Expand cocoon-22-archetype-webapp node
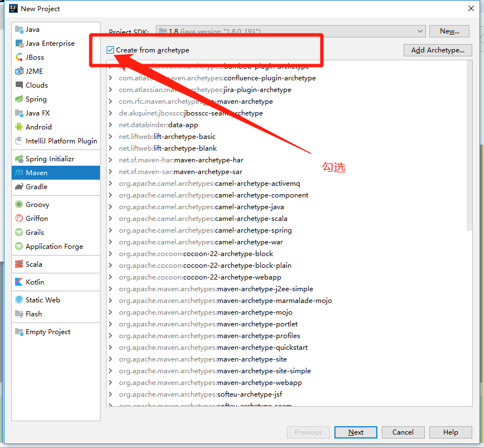 [x=110, y=277]
